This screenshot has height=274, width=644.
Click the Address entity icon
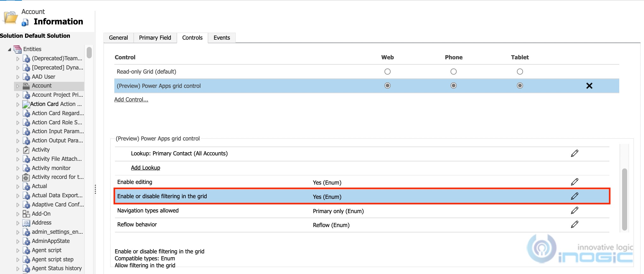26,223
